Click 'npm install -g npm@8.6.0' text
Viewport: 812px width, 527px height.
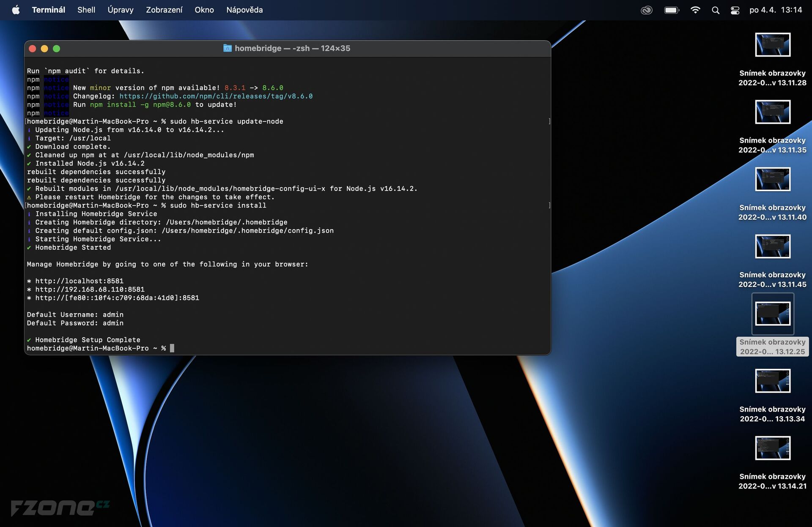click(140, 105)
